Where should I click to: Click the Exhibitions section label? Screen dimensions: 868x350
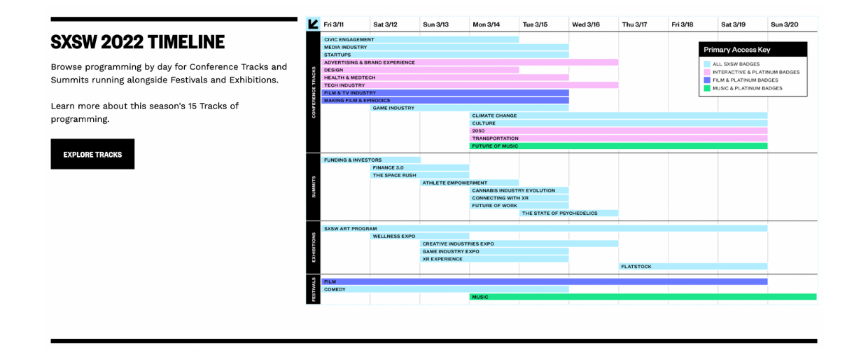[x=314, y=248]
